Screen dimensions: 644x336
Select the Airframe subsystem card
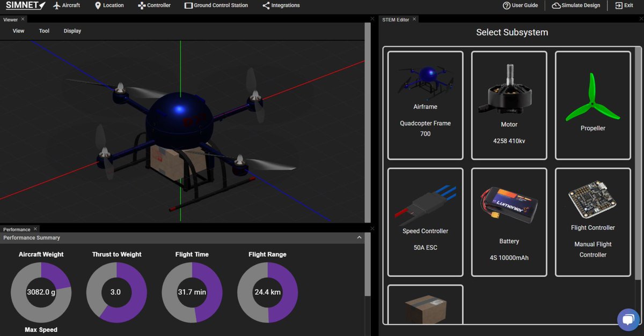[x=426, y=105]
